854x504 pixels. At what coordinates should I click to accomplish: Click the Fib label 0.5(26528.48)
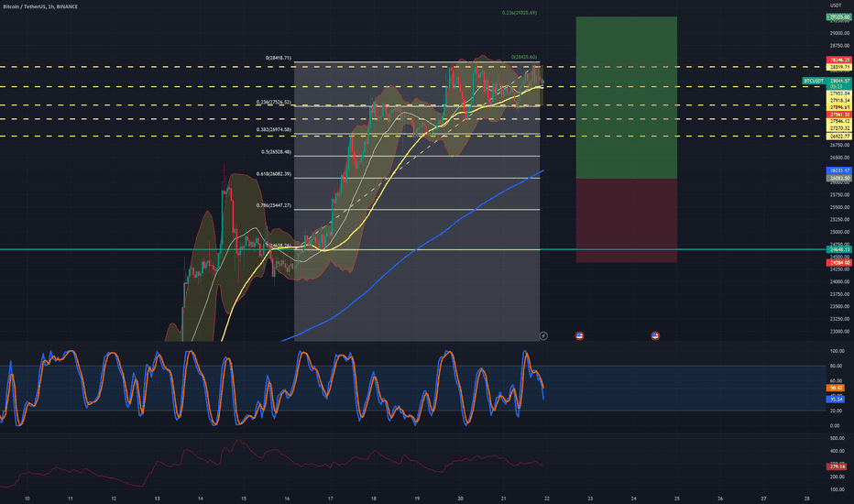tap(276, 152)
